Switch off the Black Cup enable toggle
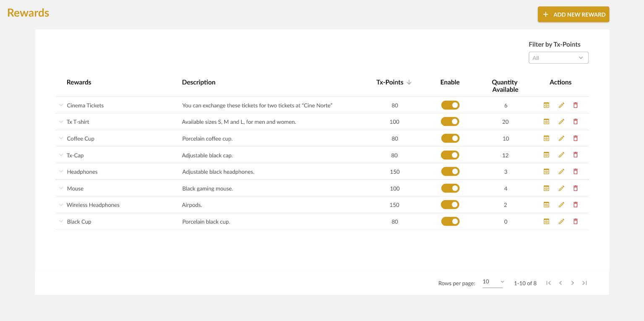The image size is (644, 321). tap(450, 222)
